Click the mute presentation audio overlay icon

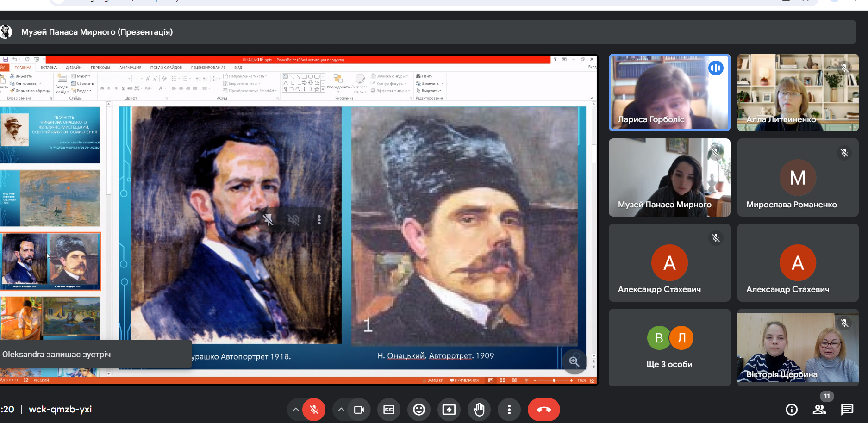pyautogui.click(x=293, y=220)
